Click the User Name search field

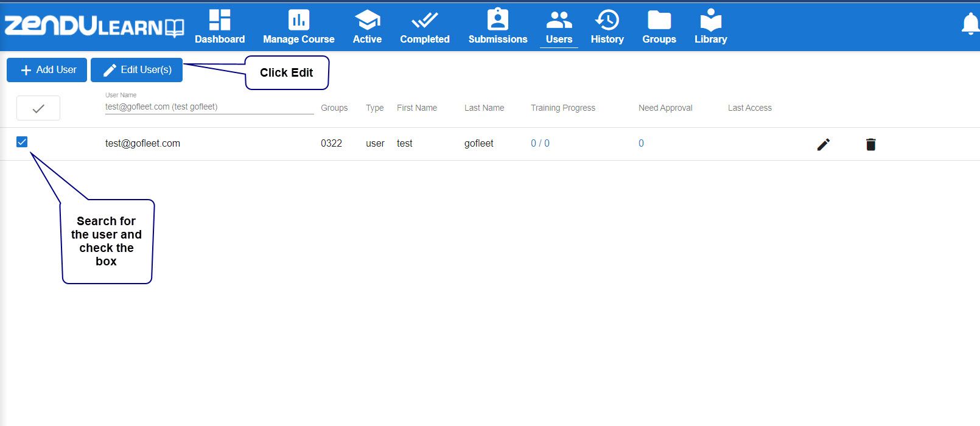tap(209, 106)
